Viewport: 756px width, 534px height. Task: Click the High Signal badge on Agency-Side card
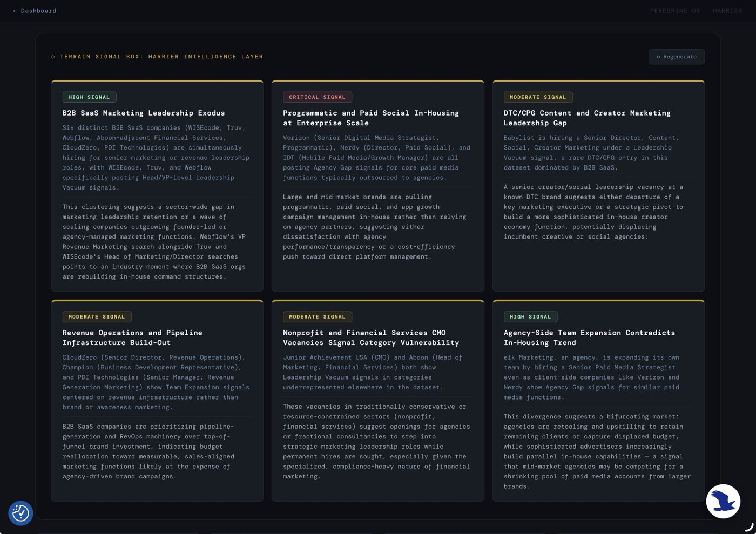(x=530, y=317)
